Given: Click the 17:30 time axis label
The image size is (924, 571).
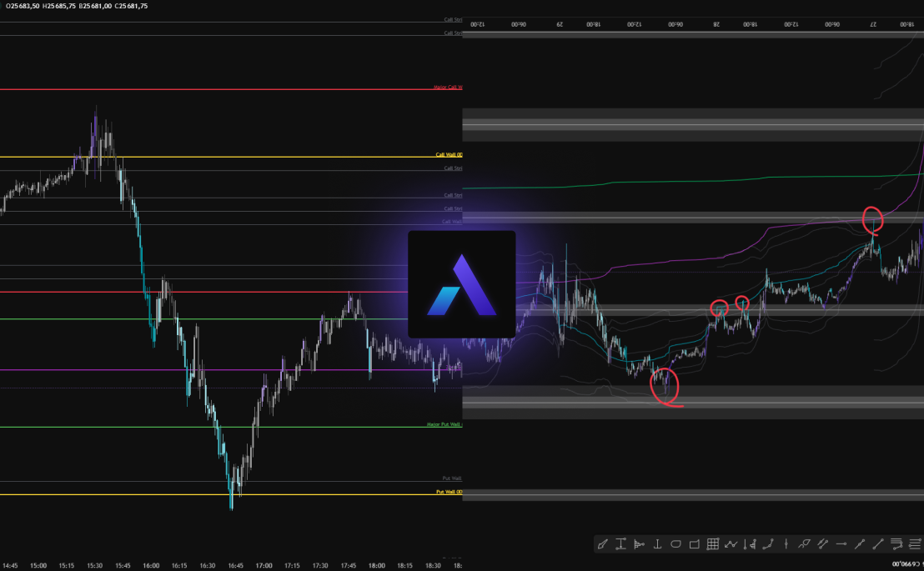Looking at the screenshot, I should pyautogui.click(x=320, y=565).
